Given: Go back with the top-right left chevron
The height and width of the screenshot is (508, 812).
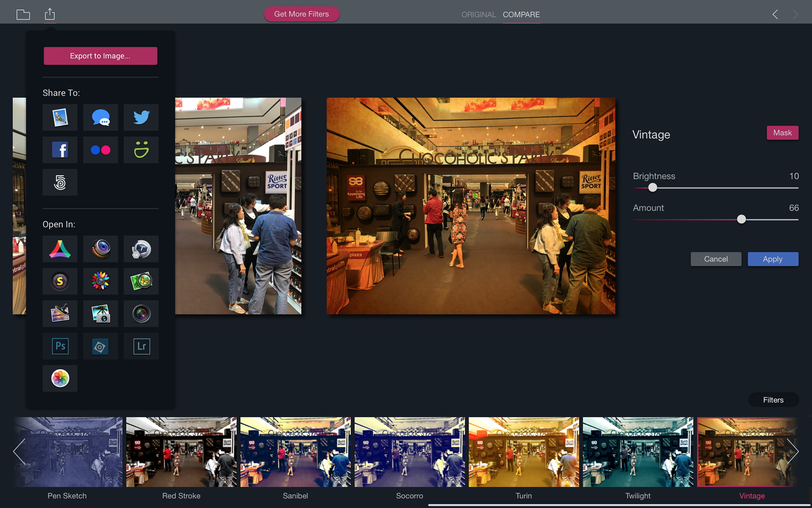Looking at the screenshot, I should (775, 14).
